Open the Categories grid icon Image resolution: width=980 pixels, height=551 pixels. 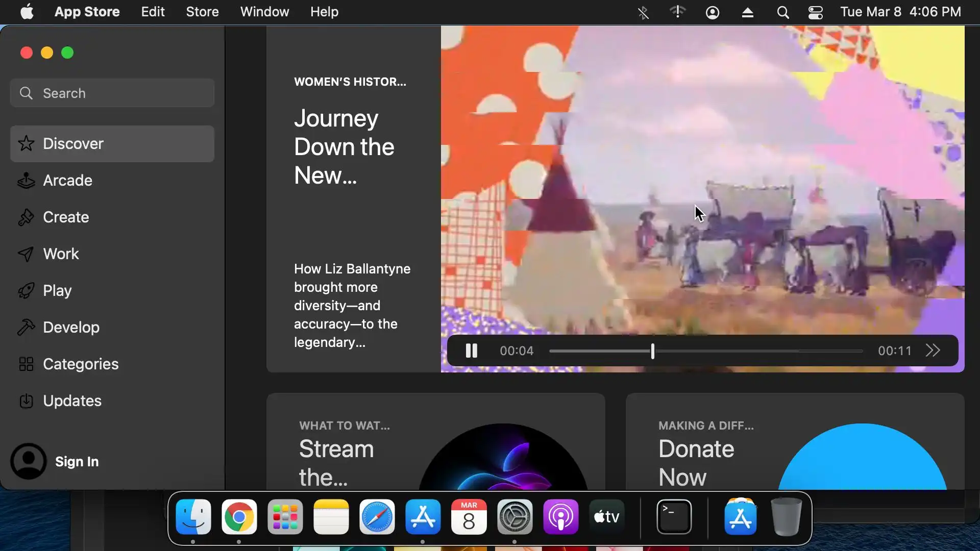click(26, 364)
